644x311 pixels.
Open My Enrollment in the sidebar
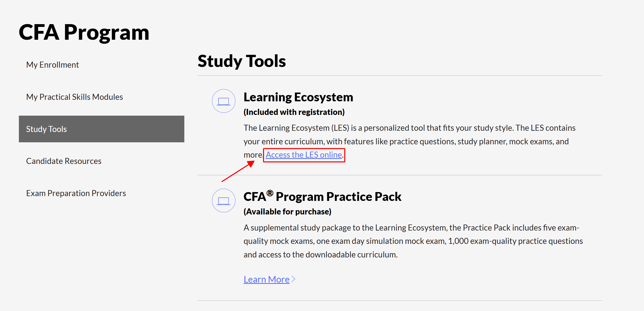click(52, 65)
